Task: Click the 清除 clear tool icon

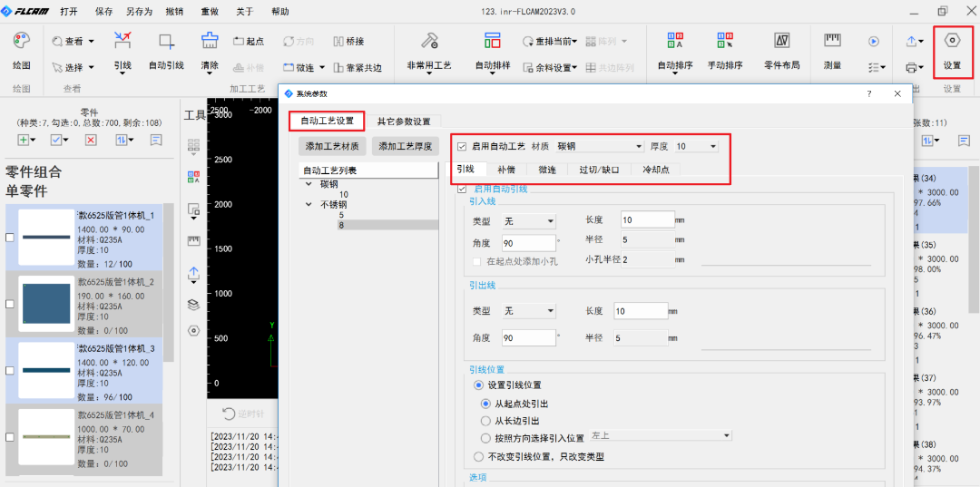Action: [210, 41]
